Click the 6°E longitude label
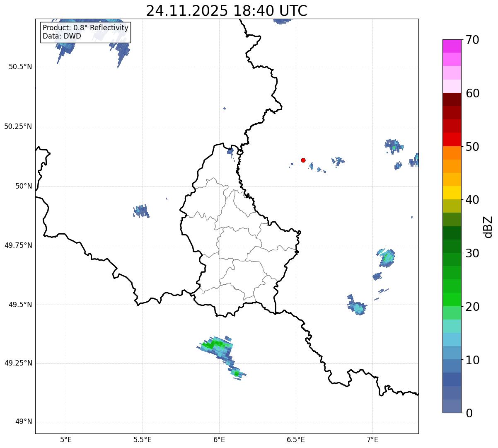The height and width of the screenshot is (448, 498). pyautogui.click(x=219, y=440)
